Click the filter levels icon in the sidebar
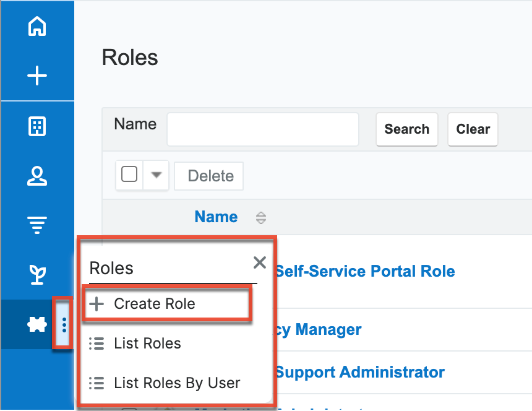This screenshot has width=532, height=411. click(x=37, y=224)
